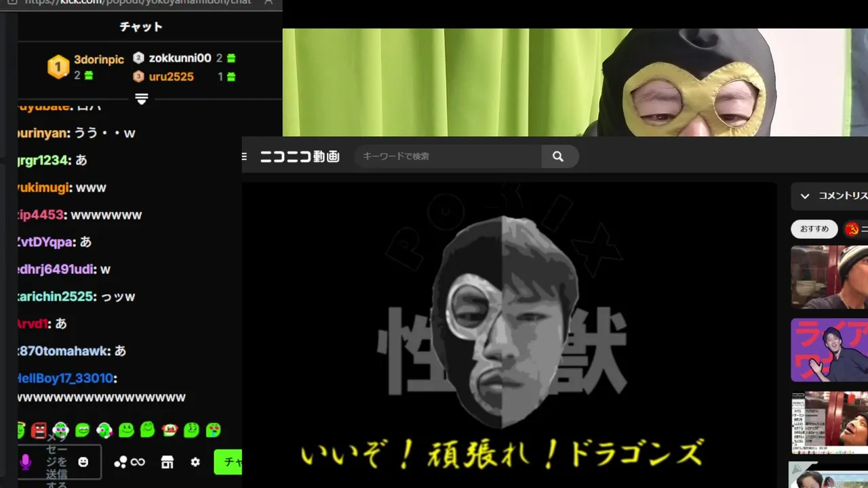868x488 pixels.
Task: Click the kick.com URL in address bar
Action: [138, 2]
